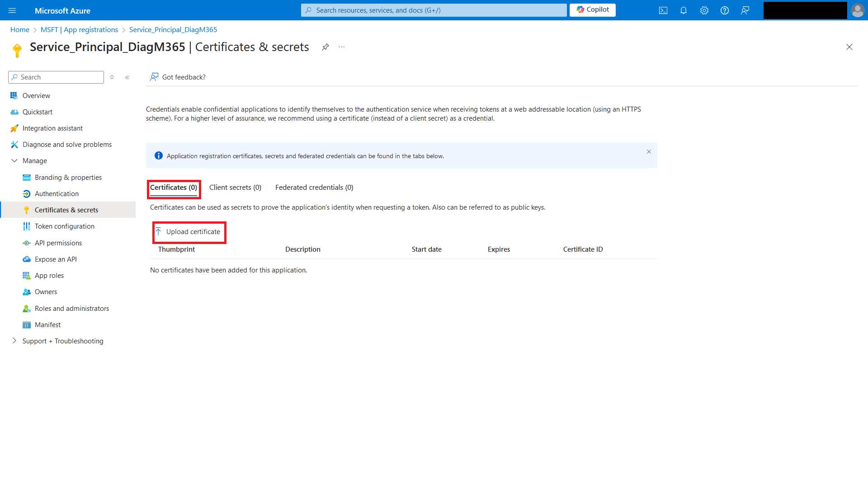The height and width of the screenshot is (488, 868).
Task: Open the more options ellipsis beside title
Action: tap(342, 47)
